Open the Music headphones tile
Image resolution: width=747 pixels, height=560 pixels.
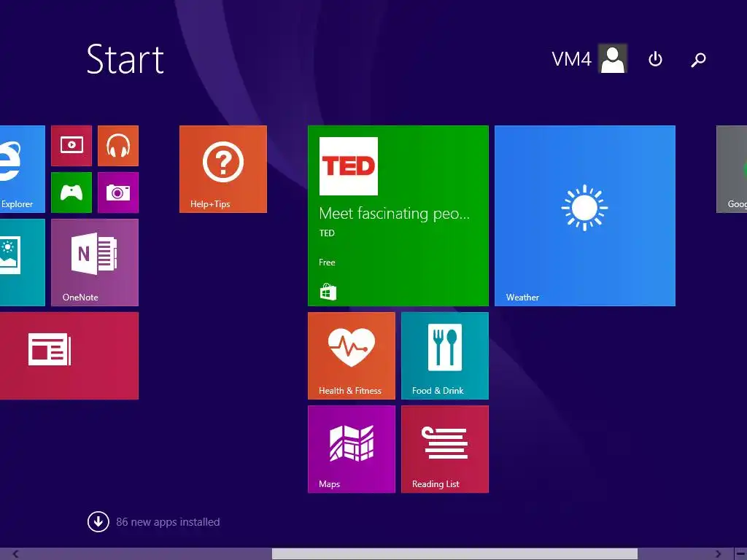tap(118, 146)
